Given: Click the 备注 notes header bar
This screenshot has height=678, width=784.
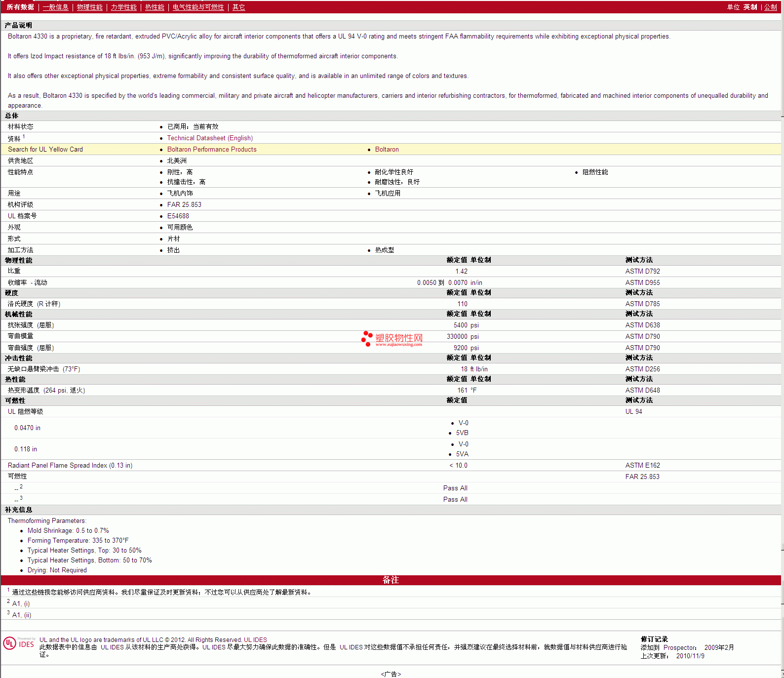Looking at the screenshot, I should (x=391, y=580).
